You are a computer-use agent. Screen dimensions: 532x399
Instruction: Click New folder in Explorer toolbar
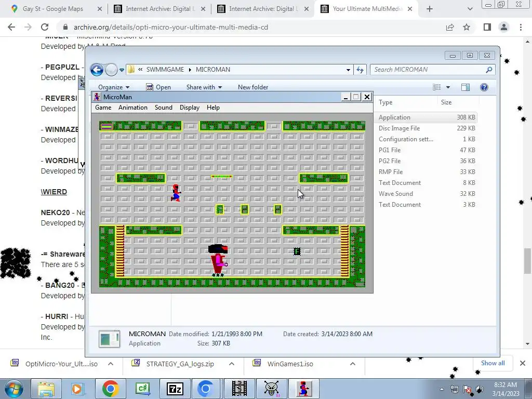tap(253, 87)
